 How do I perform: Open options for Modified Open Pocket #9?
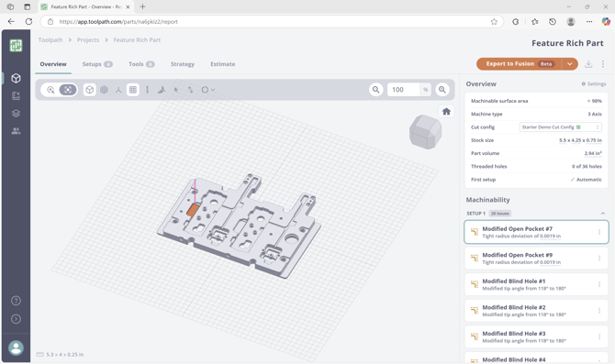click(599, 259)
